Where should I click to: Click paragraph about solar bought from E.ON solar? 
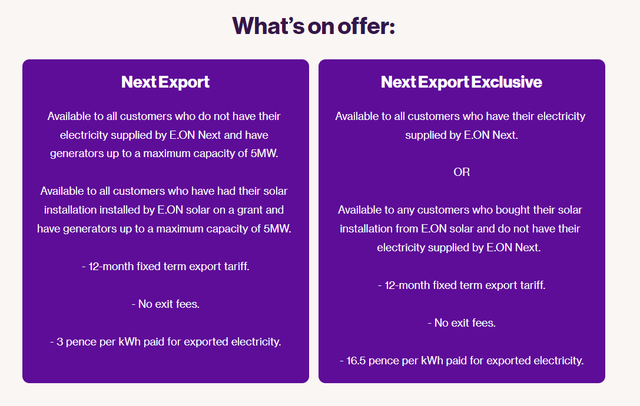(460, 229)
